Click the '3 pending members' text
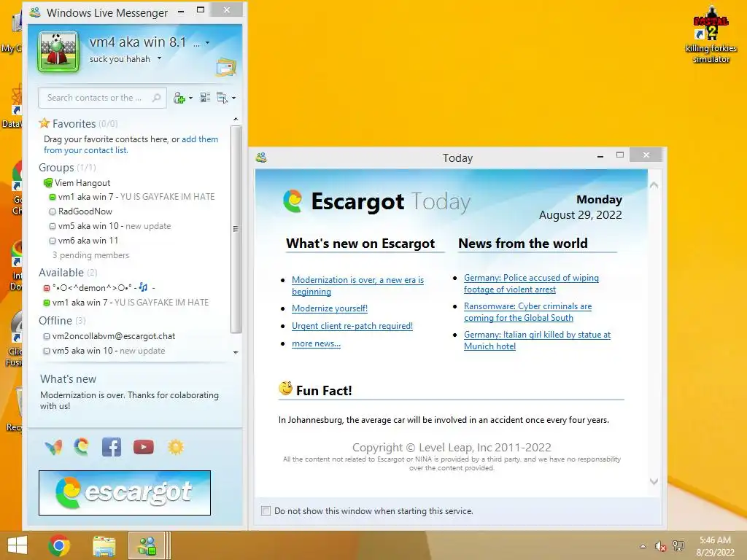This screenshot has height=560, width=747. 91,255
